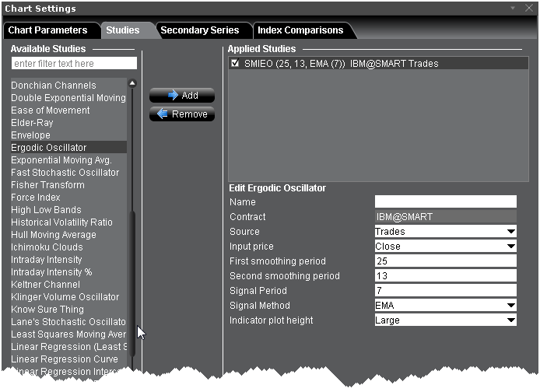Click the Signal Period field

point(445,291)
